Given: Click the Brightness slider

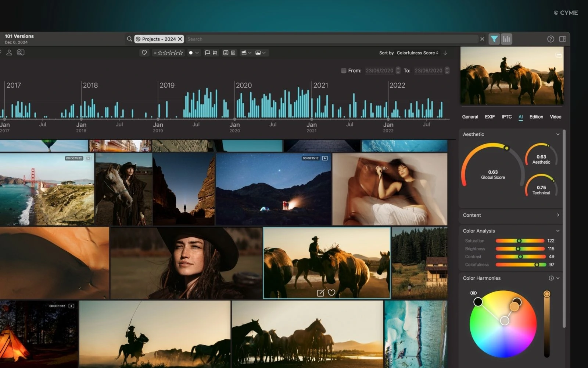Looking at the screenshot, I should pos(520,249).
